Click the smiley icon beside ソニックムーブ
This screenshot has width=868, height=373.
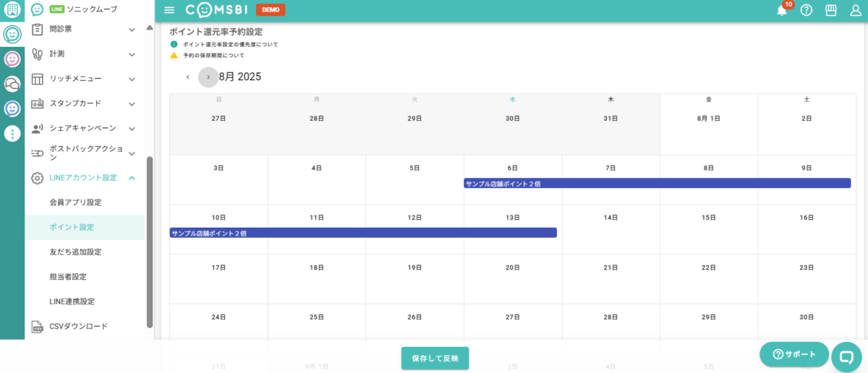coord(37,9)
